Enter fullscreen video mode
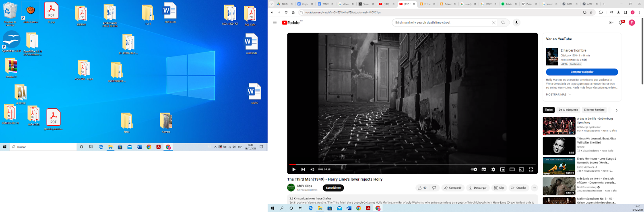The image size is (644, 212). pos(531,169)
